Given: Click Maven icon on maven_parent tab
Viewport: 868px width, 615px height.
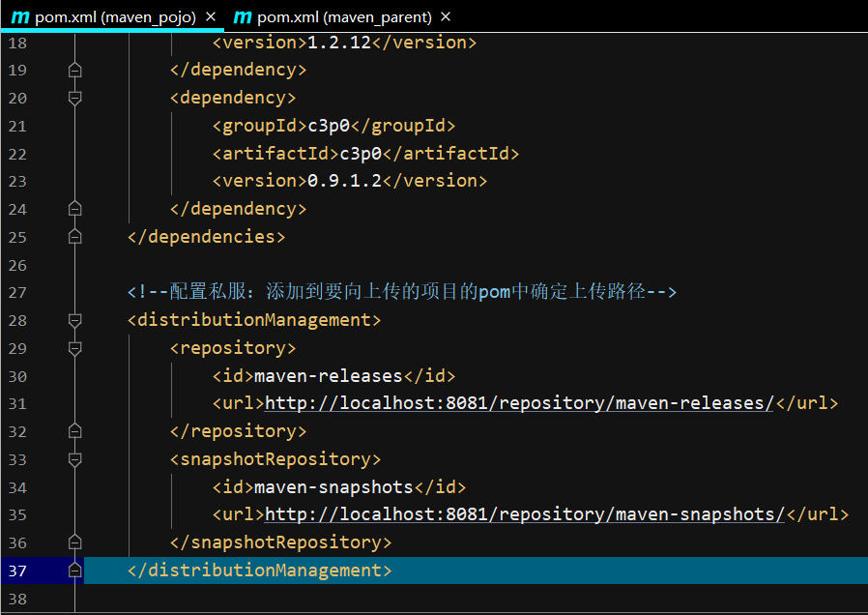Looking at the screenshot, I should pos(243,17).
